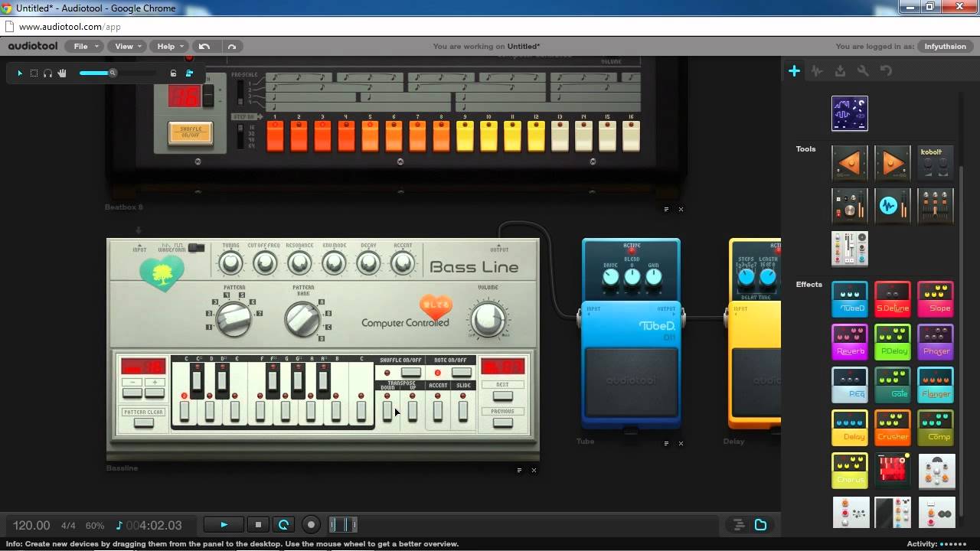Toggle Bass Line Note On/Off button

pos(461,373)
